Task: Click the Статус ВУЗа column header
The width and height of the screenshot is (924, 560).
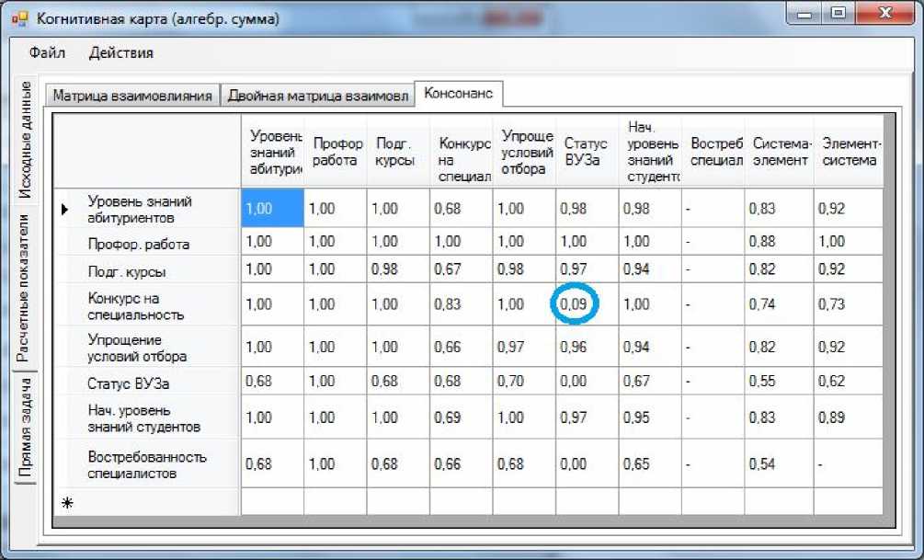Action: coord(586,151)
